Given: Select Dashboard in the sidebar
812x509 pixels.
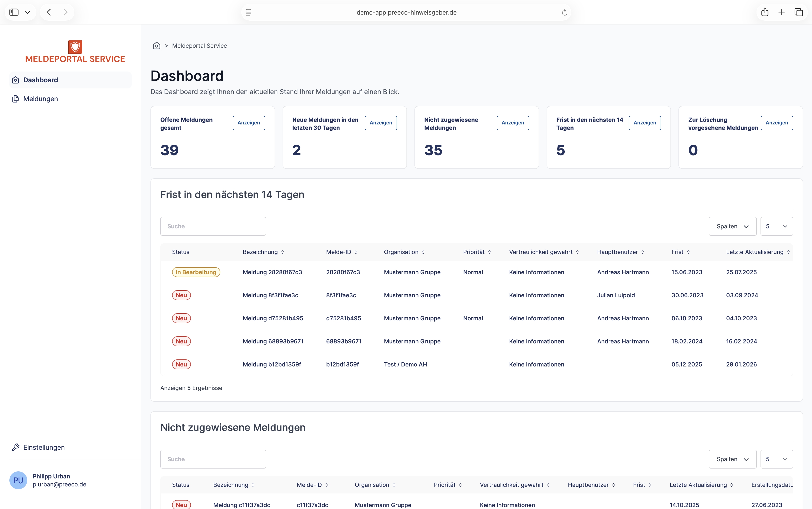Looking at the screenshot, I should pyautogui.click(x=40, y=80).
